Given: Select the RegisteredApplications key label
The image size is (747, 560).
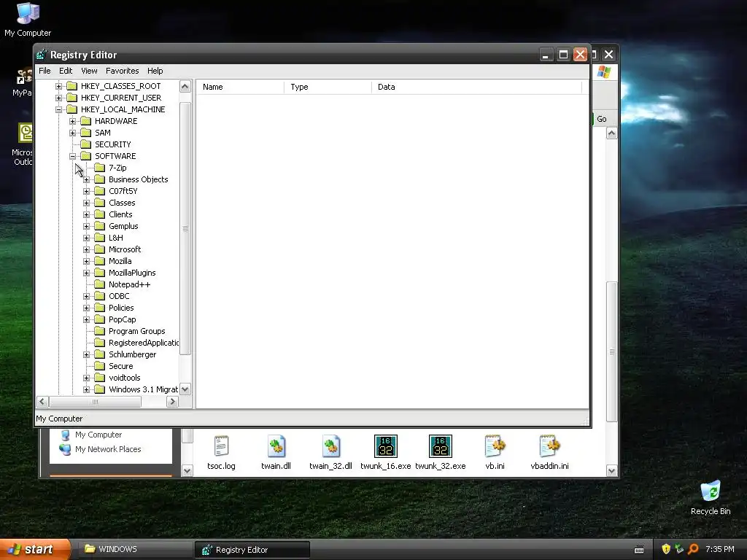Looking at the screenshot, I should tap(144, 343).
